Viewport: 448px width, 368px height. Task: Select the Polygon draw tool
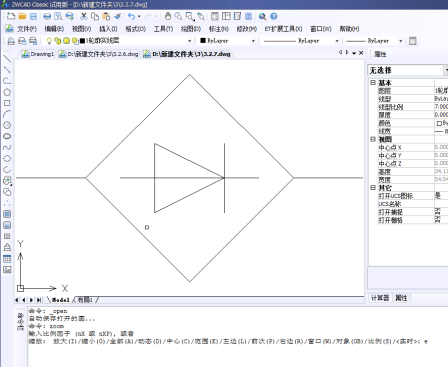[7, 92]
